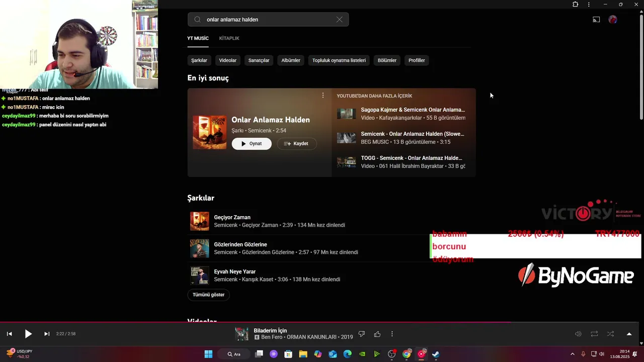Open Onlar Anlamaz Halden album cover thumbnail
644x362 pixels.
[210, 132]
